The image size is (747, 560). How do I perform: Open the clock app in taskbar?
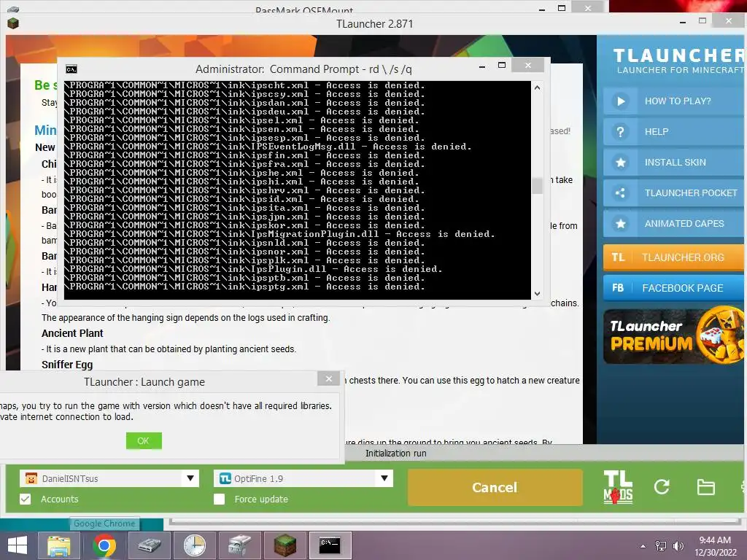click(195, 545)
